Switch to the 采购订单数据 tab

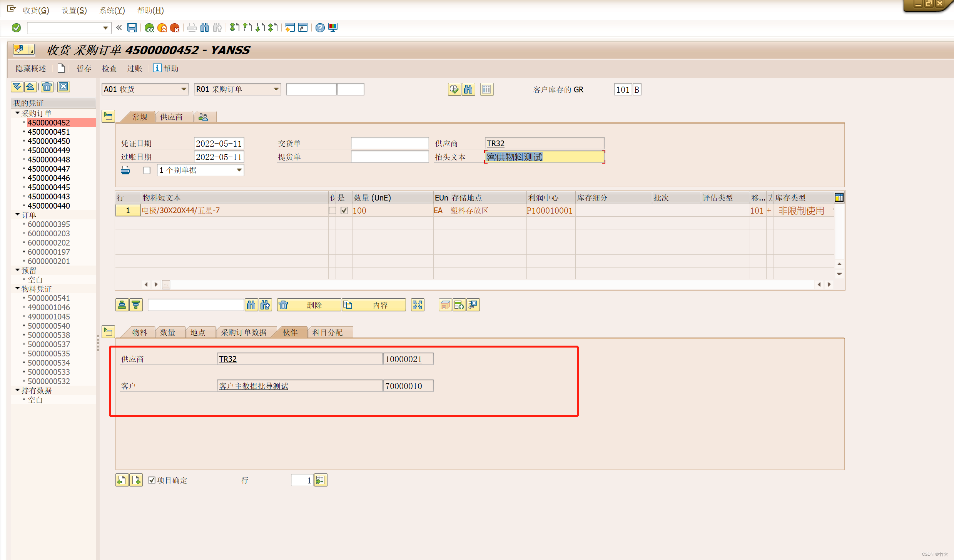tap(244, 333)
